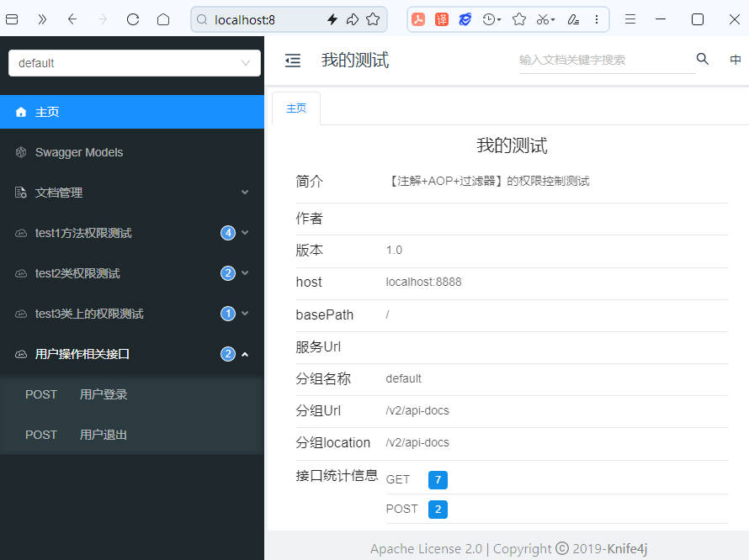Open test3类上的权限测试 menu group
The width and height of the screenshot is (749, 560).
pos(132,314)
